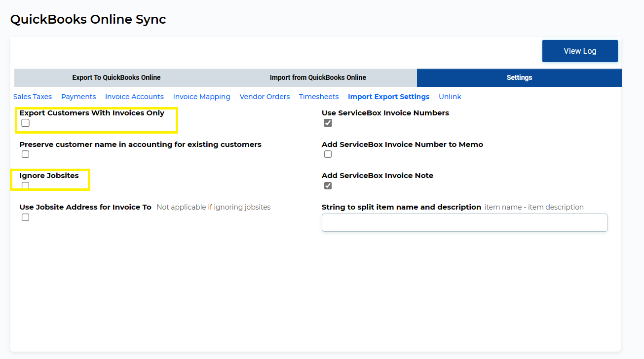
Task: Open the Vendor Orders settings link
Action: tap(265, 97)
